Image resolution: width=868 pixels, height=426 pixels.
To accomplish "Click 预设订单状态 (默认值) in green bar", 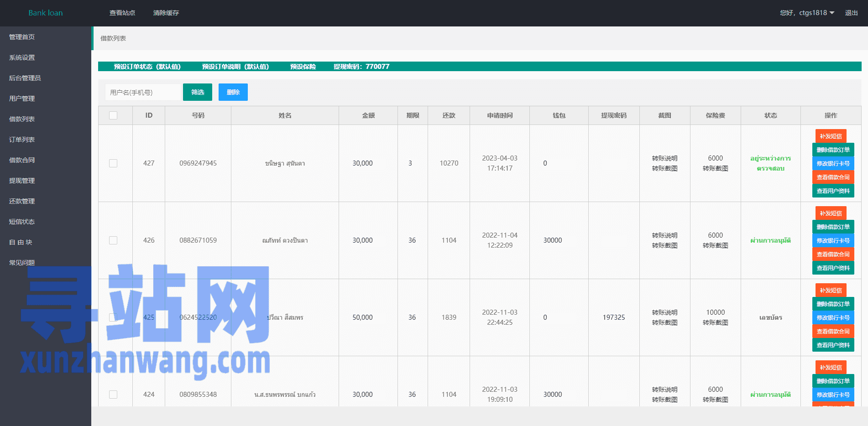I will click(x=147, y=67).
